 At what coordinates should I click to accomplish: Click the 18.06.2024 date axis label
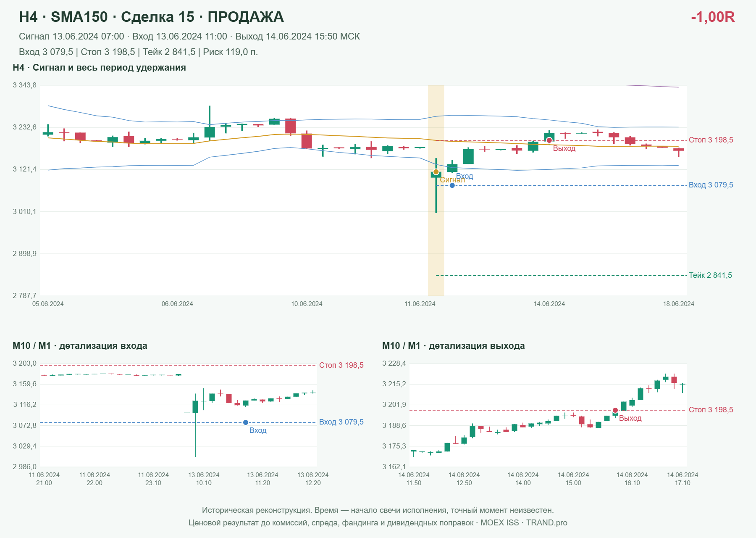click(x=678, y=304)
